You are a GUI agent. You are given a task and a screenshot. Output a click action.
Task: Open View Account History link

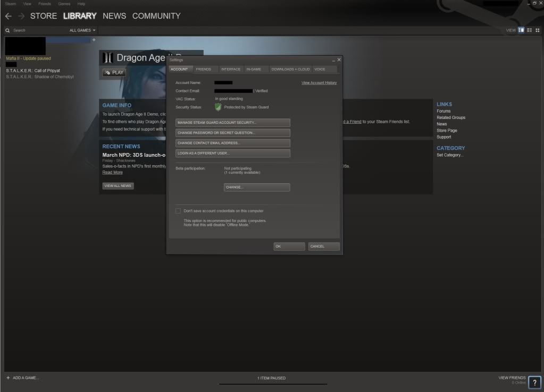[319, 83]
